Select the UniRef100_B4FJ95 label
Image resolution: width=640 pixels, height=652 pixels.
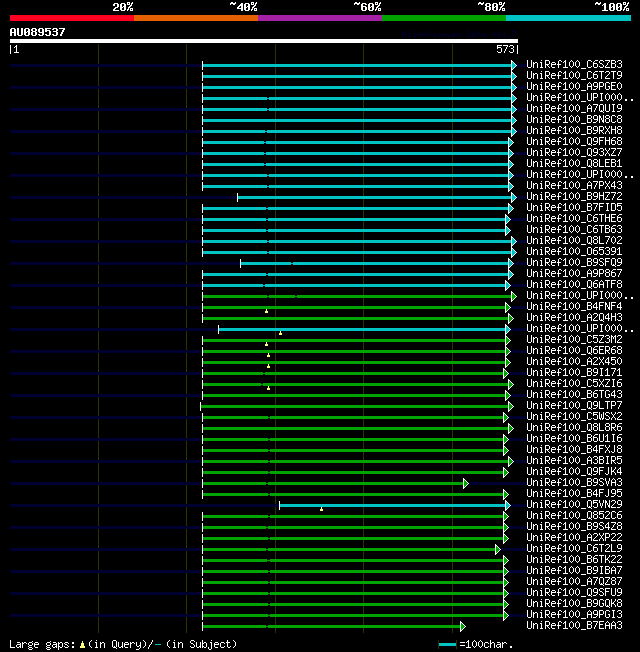pyautogui.click(x=574, y=494)
